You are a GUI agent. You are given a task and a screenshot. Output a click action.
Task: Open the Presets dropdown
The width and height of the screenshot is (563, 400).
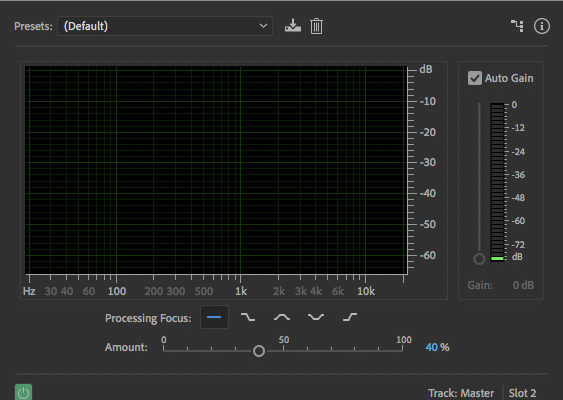pos(165,26)
